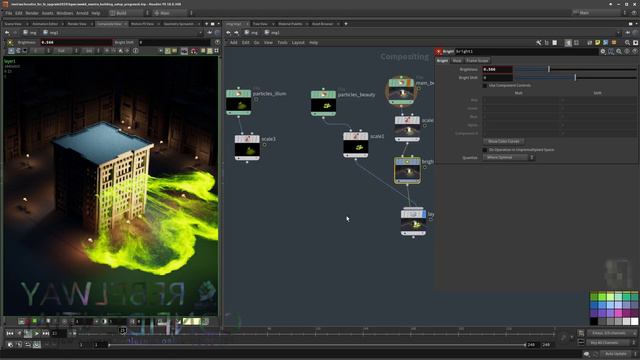Switch to the Render View tab
This screenshot has height=360, width=640.
pyautogui.click(x=77, y=24)
